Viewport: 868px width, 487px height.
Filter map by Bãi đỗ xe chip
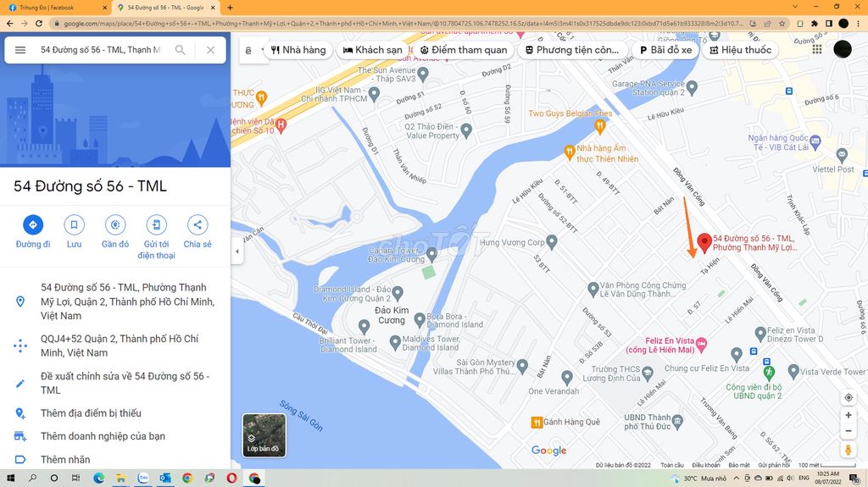coord(666,50)
